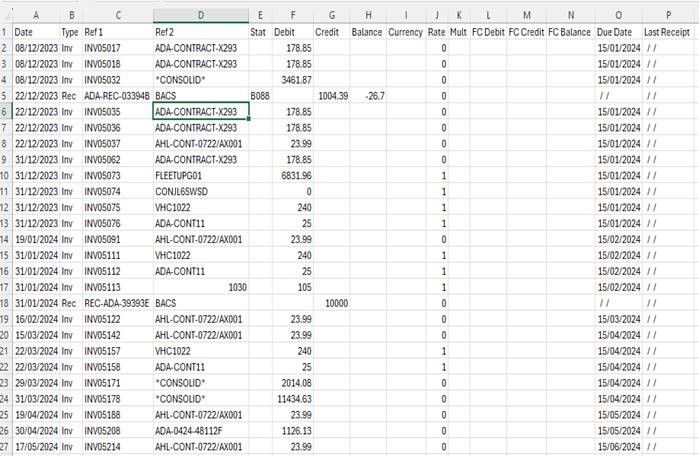Select credit value 1004.39
The image size is (699, 456).
click(332, 96)
